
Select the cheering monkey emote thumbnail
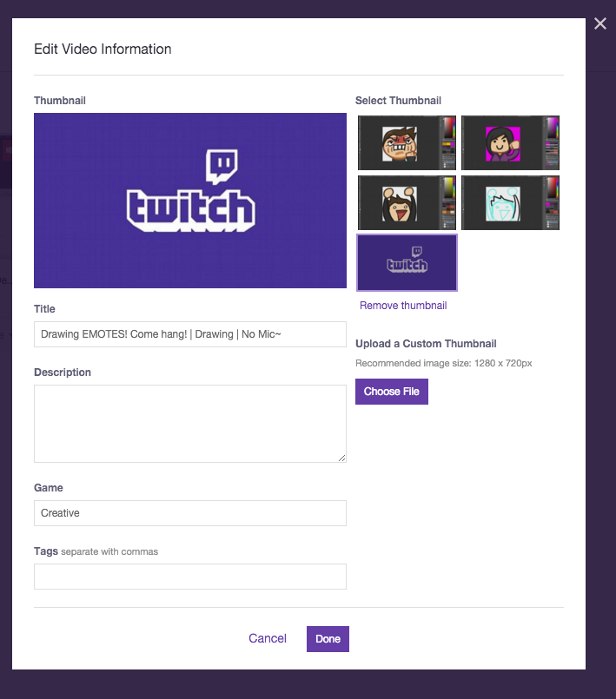coord(407,202)
